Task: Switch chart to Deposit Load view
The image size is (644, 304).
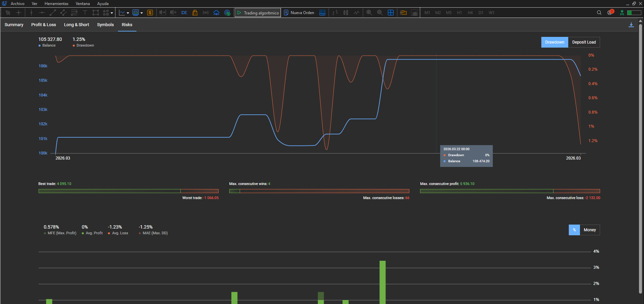Action: coord(584,42)
